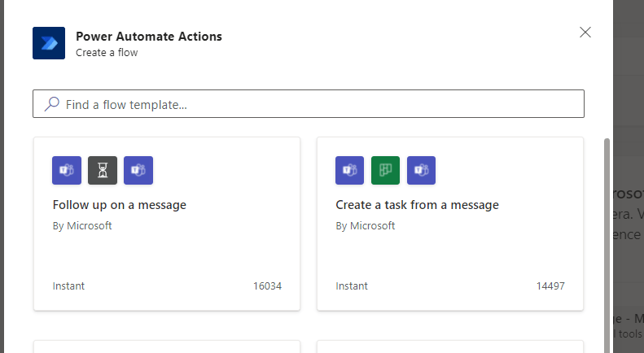644x353 pixels.
Task: Open the Follow up on a message template
Action: click(x=120, y=205)
